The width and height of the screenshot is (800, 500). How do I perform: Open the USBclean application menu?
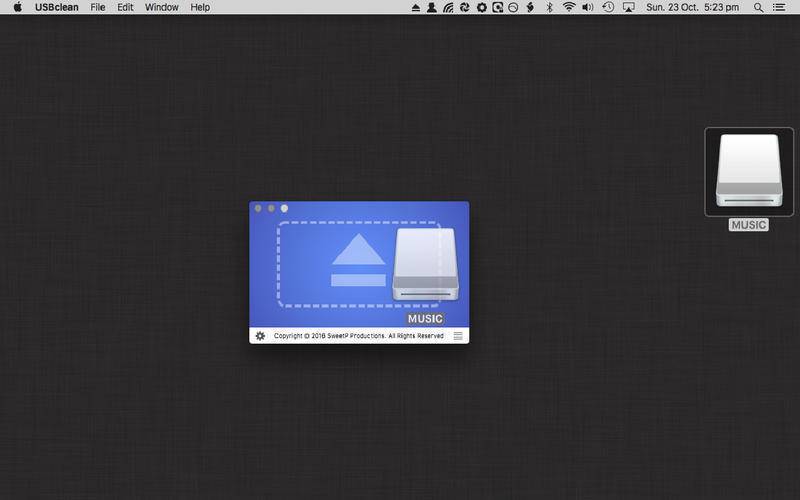[57, 7]
